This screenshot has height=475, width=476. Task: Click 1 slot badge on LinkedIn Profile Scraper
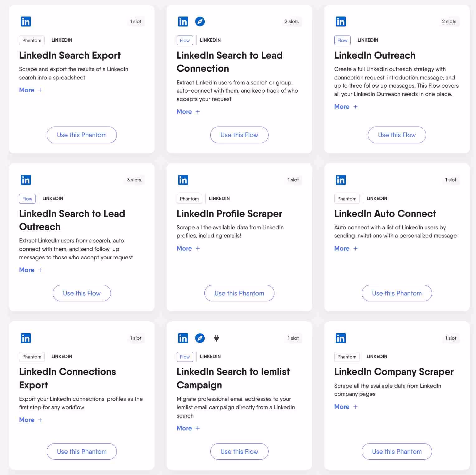[x=293, y=180]
